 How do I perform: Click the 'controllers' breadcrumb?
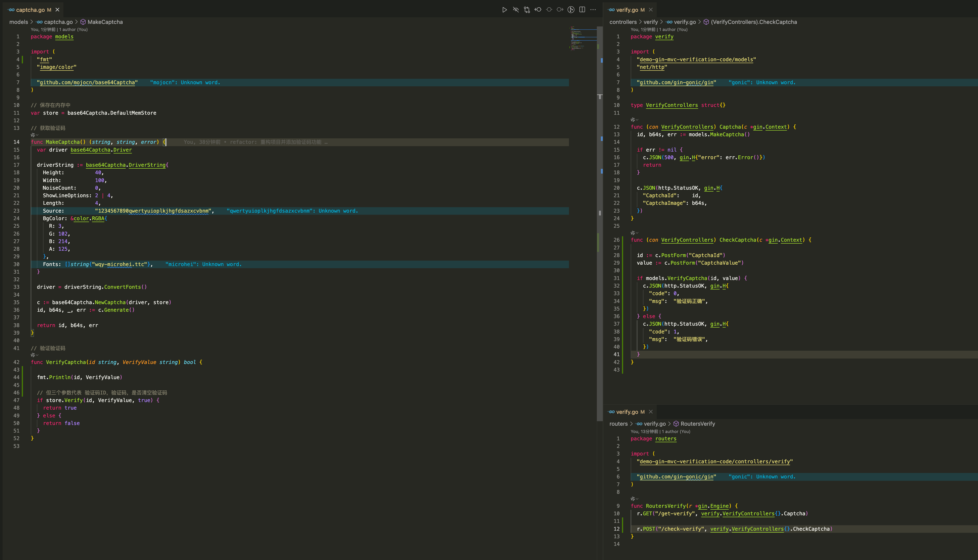[x=623, y=22]
